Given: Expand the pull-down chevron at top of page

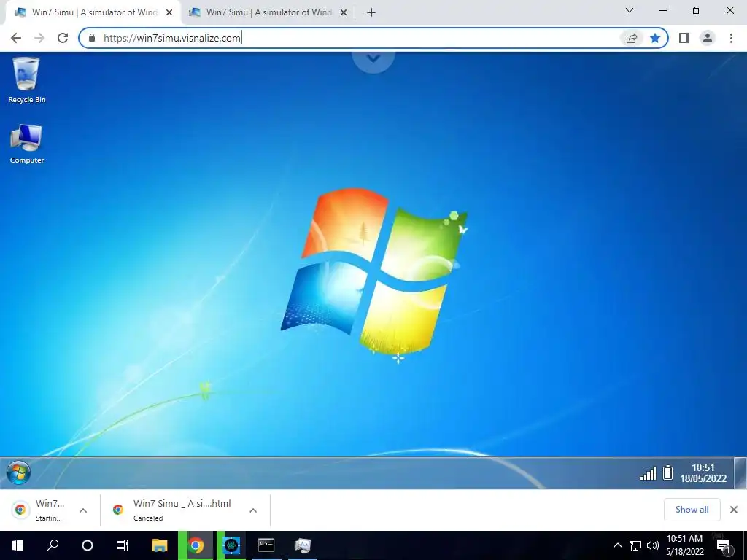Looking at the screenshot, I should 373,58.
